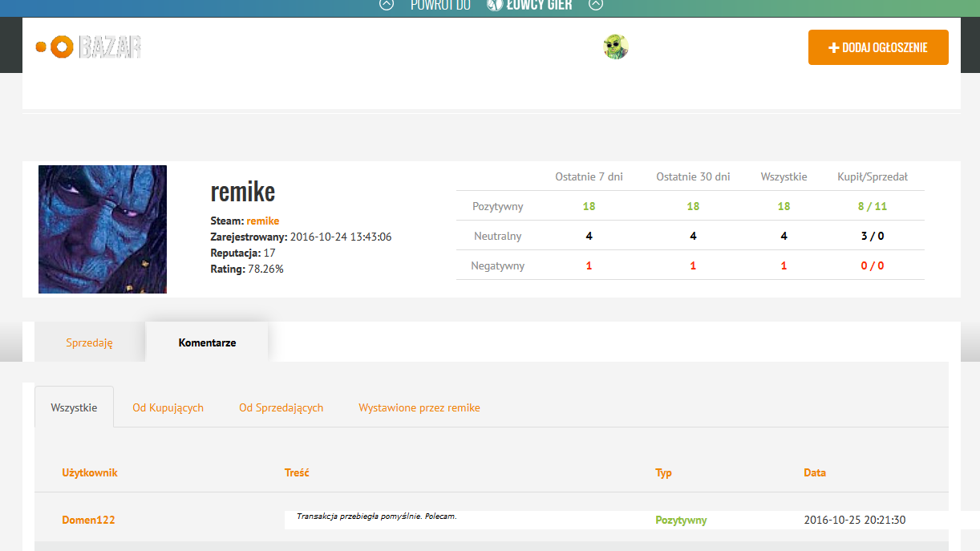The height and width of the screenshot is (551, 980).
Task: Click the 'Kupił/Sprzedał' column heading
Action: point(873,176)
